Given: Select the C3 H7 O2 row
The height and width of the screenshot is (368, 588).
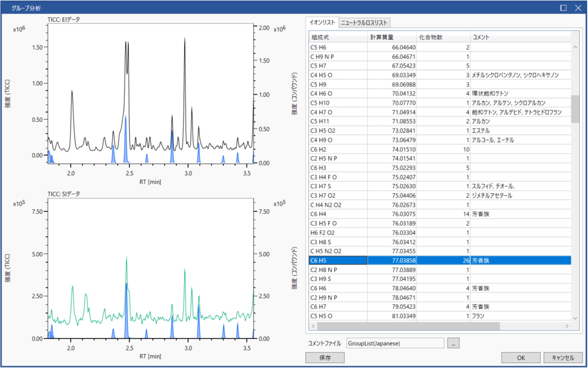Looking at the screenshot, I should click(x=440, y=196).
